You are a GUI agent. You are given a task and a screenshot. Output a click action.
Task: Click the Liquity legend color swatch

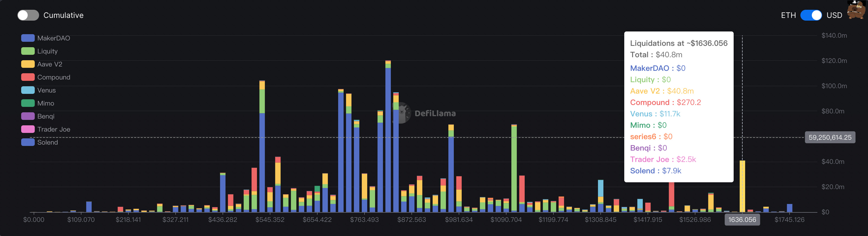tap(28, 51)
